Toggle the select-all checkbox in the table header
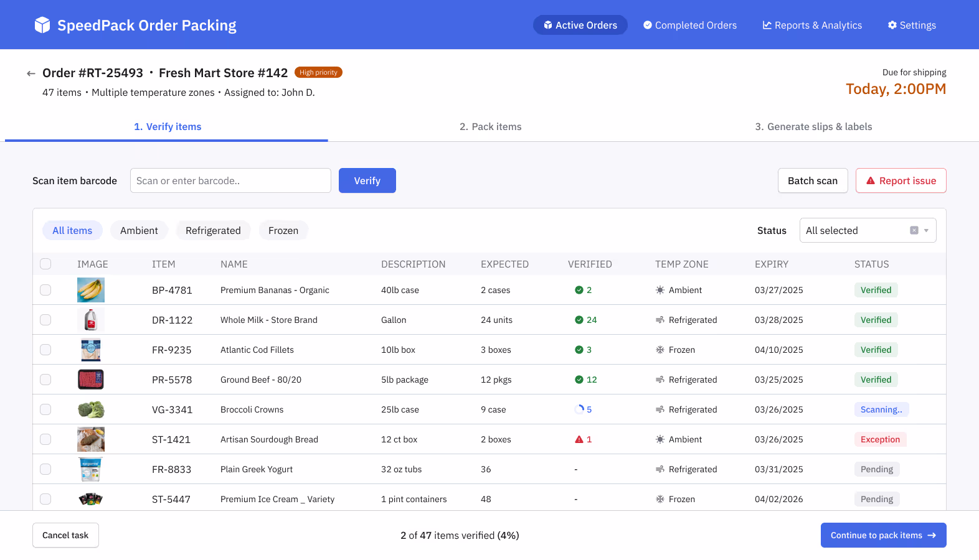The width and height of the screenshot is (979, 560). [x=45, y=264]
